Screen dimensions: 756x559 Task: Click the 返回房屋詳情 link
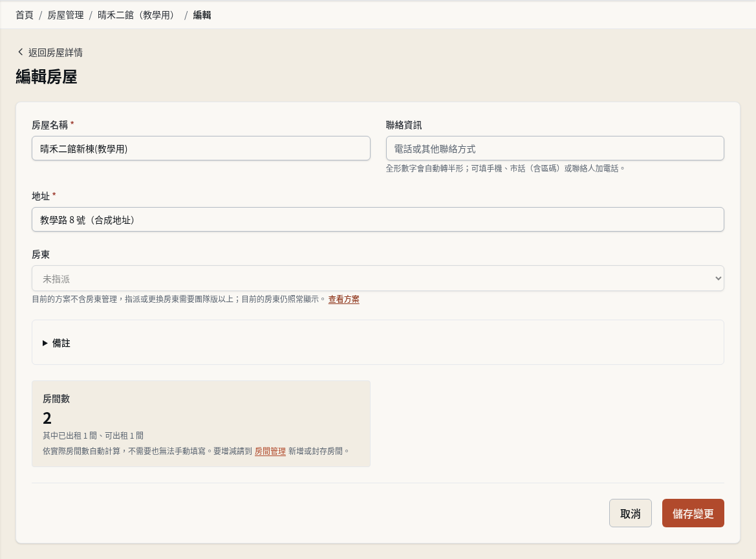click(56, 52)
